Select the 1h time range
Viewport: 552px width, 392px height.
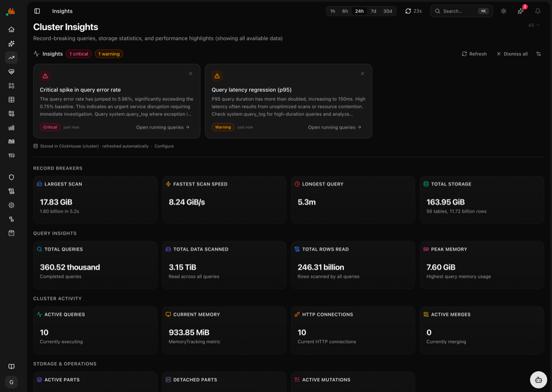tap(332, 11)
